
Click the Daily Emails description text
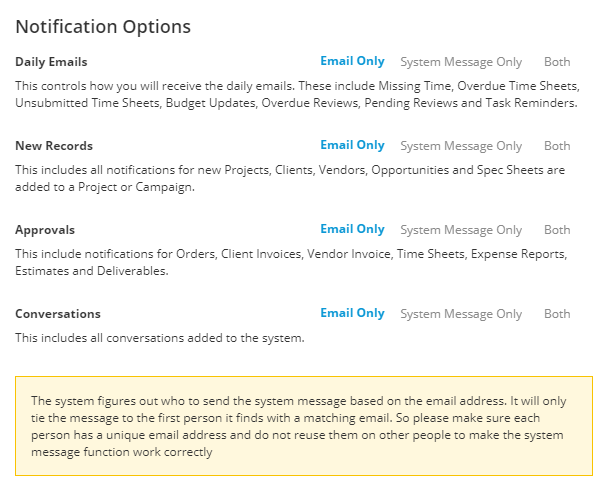point(297,94)
